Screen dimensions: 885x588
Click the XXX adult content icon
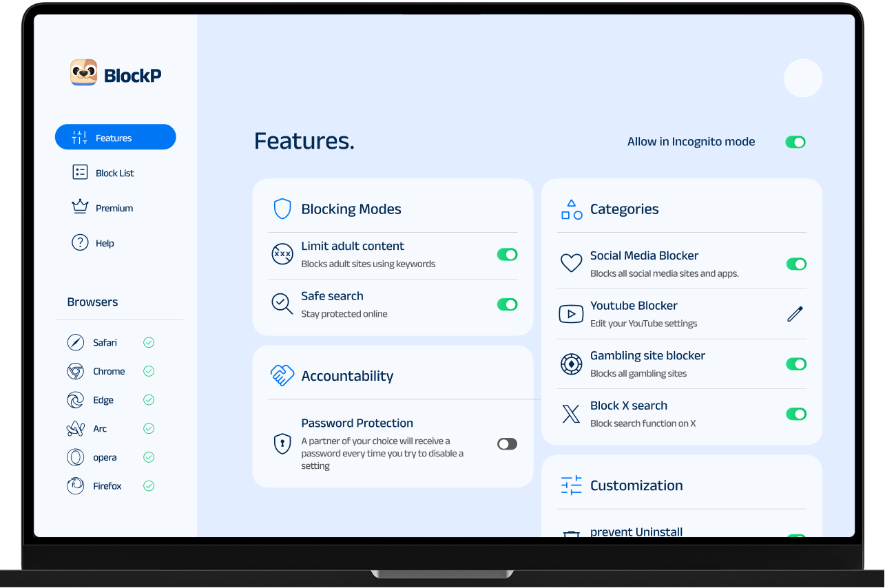(282, 254)
